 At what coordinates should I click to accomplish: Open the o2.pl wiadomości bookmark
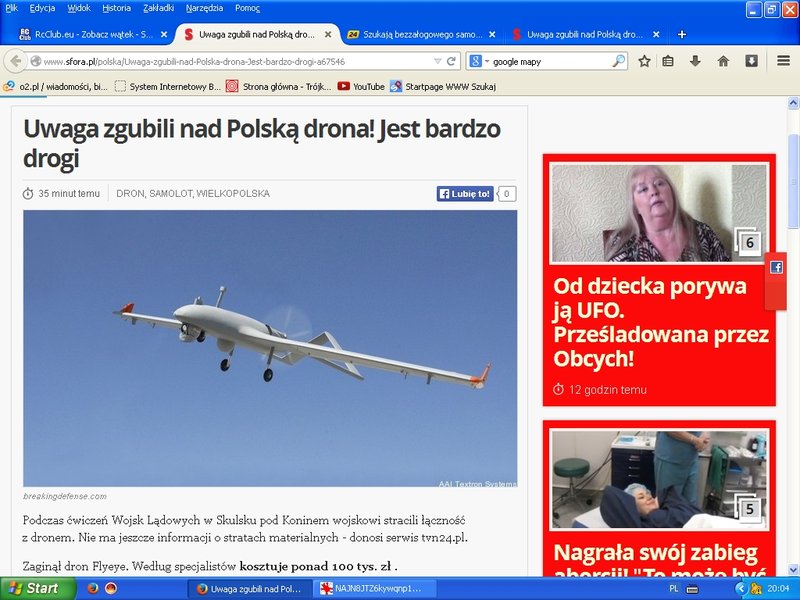(x=55, y=87)
